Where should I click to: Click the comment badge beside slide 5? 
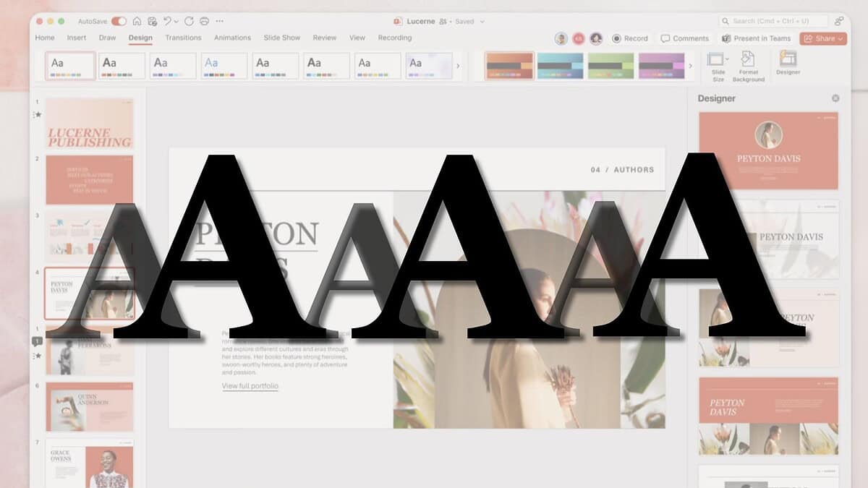pyautogui.click(x=38, y=341)
